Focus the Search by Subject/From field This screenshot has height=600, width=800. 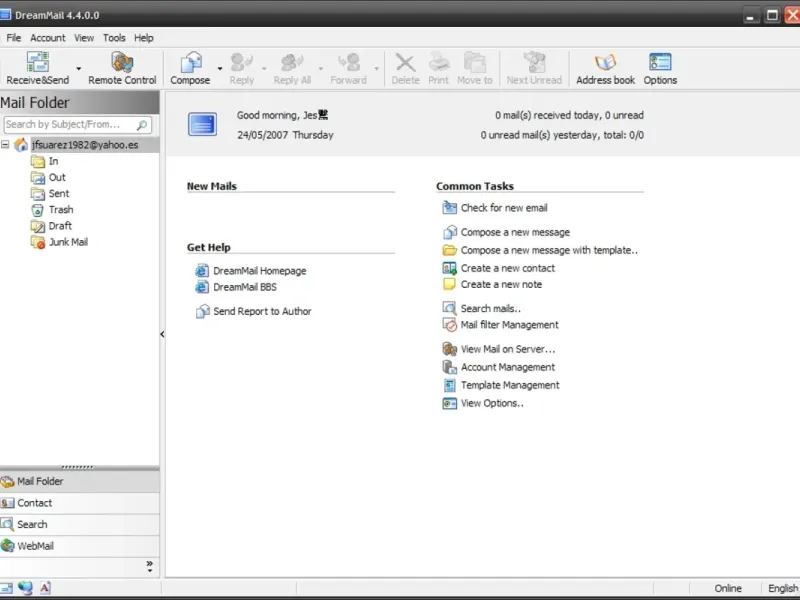click(68, 125)
